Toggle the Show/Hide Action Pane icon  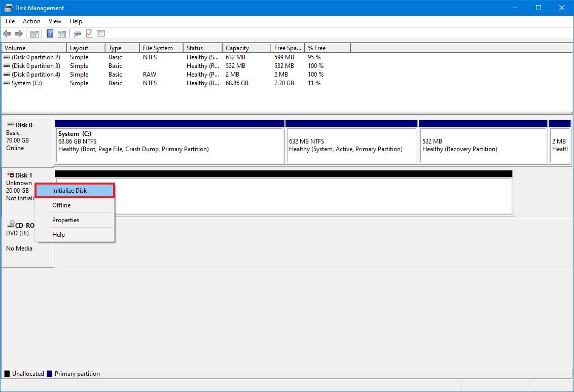coord(61,34)
